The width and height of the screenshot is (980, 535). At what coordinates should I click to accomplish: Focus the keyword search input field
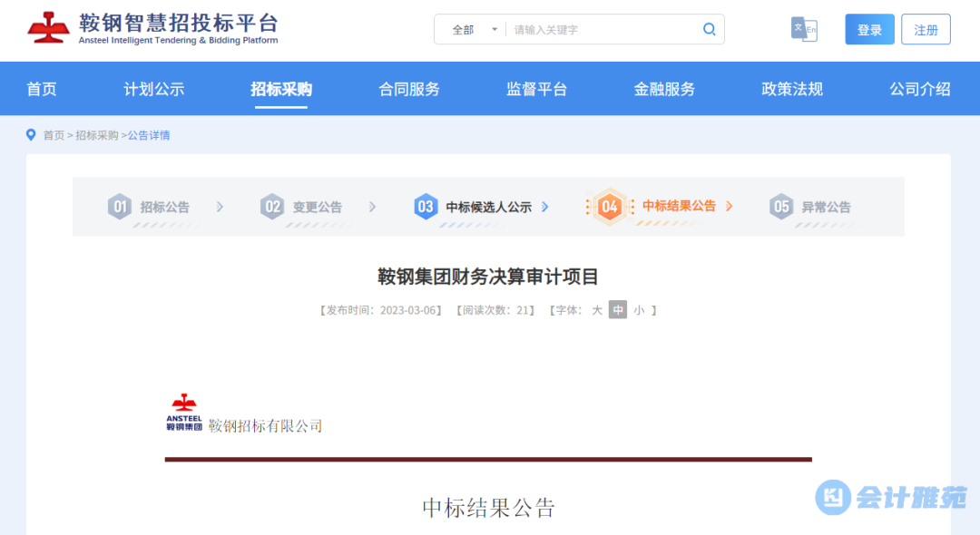[x=603, y=29]
